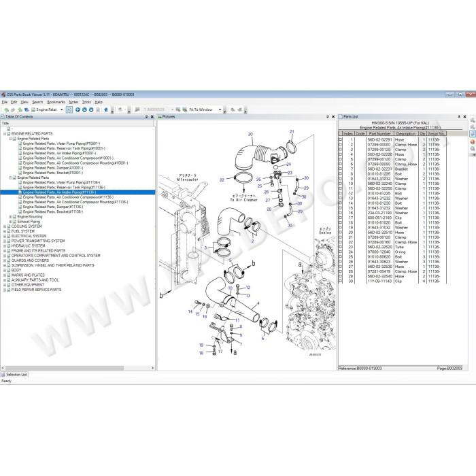Expand the COOLING SYSTEM tree node
476x476 pixels.
[5, 226]
